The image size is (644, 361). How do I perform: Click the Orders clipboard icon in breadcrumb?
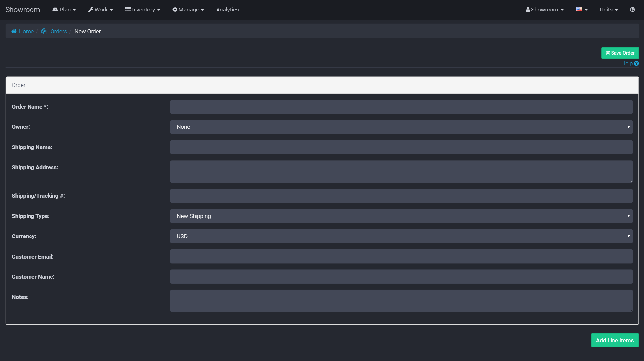click(44, 31)
